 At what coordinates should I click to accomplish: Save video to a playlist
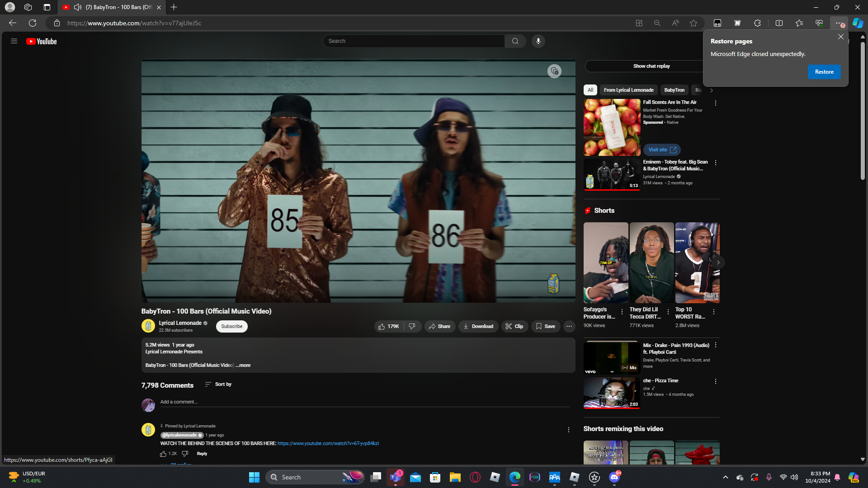point(546,326)
